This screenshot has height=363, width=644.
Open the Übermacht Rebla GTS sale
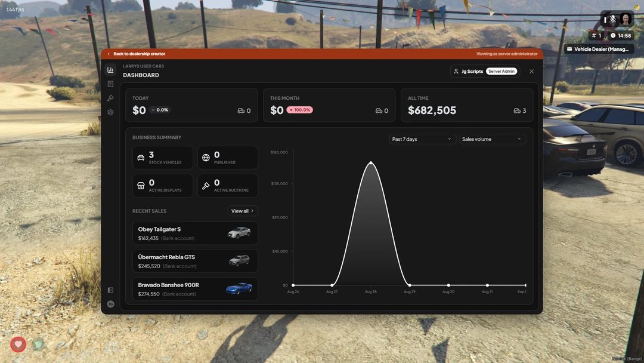tap(195, 261)
